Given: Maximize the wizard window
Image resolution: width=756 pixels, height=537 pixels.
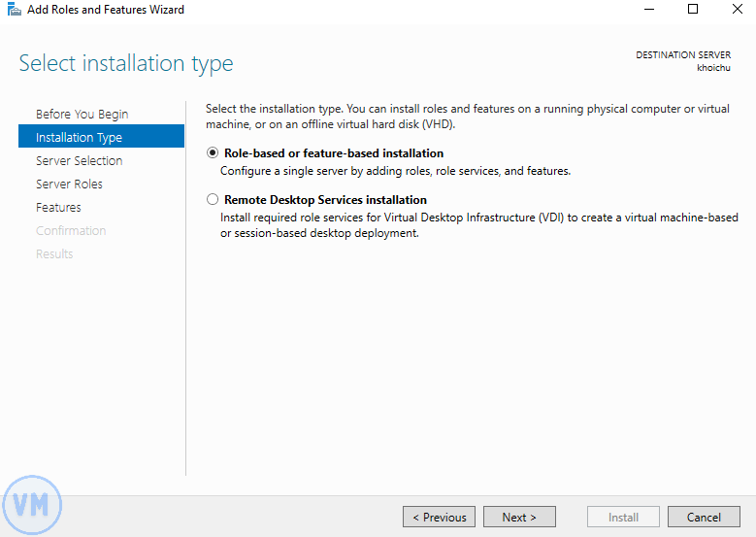Looking at the screenshot, I should pyautogui.click(x=693, y=10).
